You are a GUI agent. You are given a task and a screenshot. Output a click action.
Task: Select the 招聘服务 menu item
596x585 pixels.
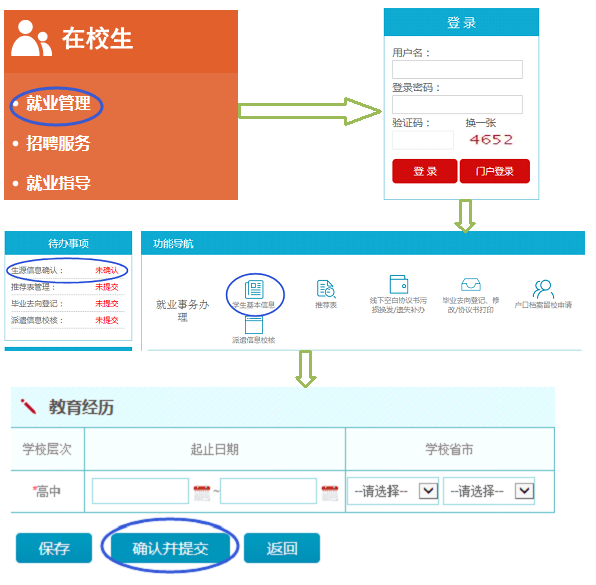58,143
